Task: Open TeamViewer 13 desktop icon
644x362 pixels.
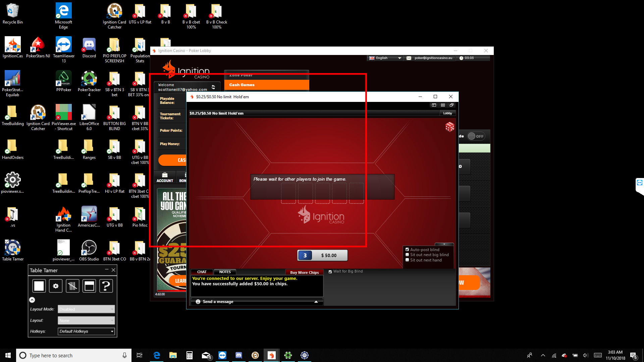Action: click(x=64, y=50)
